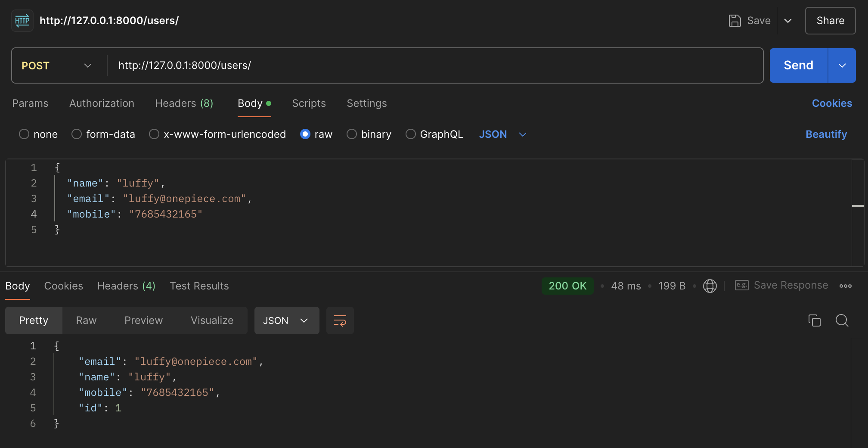Expand the Send options arrow
This screenshot has width=868, height=448.
[x=842, y=65]
